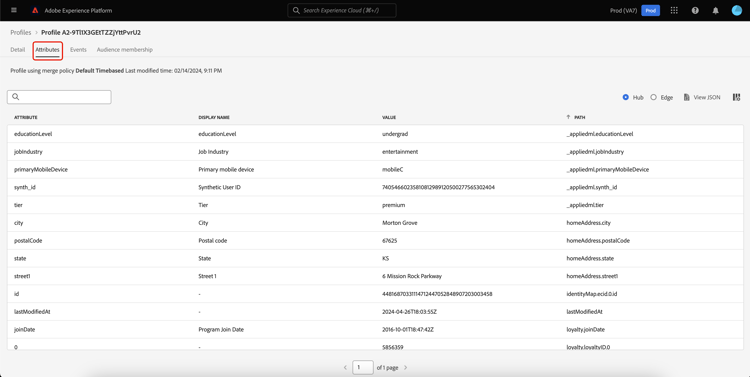This screenshot has height=377, width=750.
Task: Click the '67625' postal code value
Action: click(389, 241)
